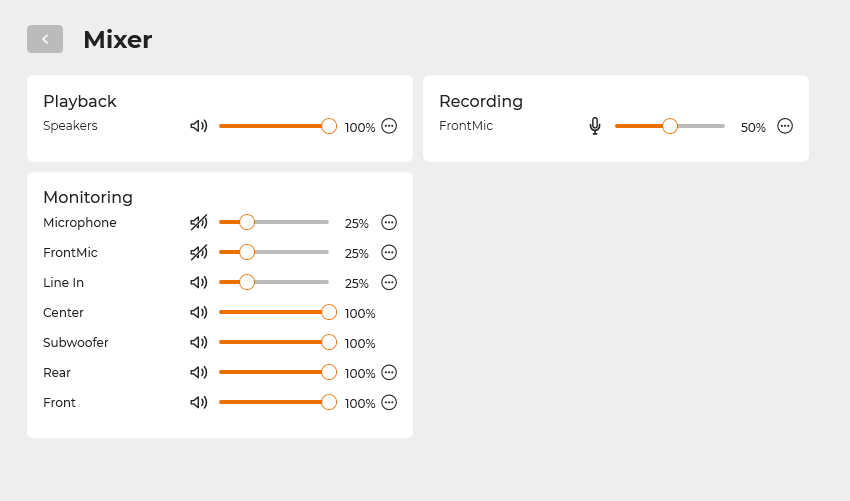Click the Subwoofer volume slider handle
This screenshot has width=850, height=501.
coord(329,342)
